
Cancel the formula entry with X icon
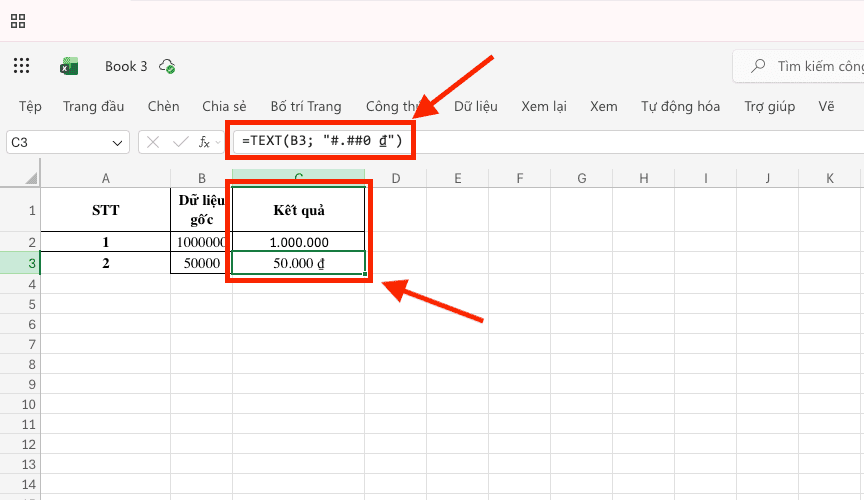(153, 142)
